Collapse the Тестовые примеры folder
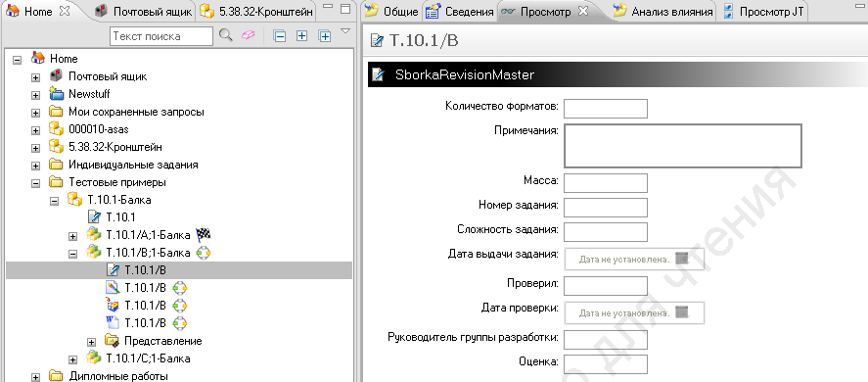 click(36, 182)
